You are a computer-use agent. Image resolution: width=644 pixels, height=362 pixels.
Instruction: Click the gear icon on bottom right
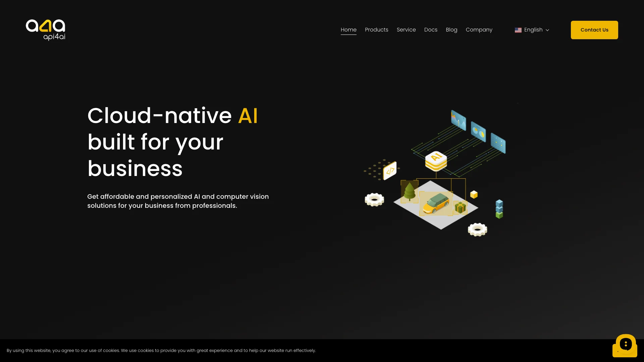(x=477, y=230)
